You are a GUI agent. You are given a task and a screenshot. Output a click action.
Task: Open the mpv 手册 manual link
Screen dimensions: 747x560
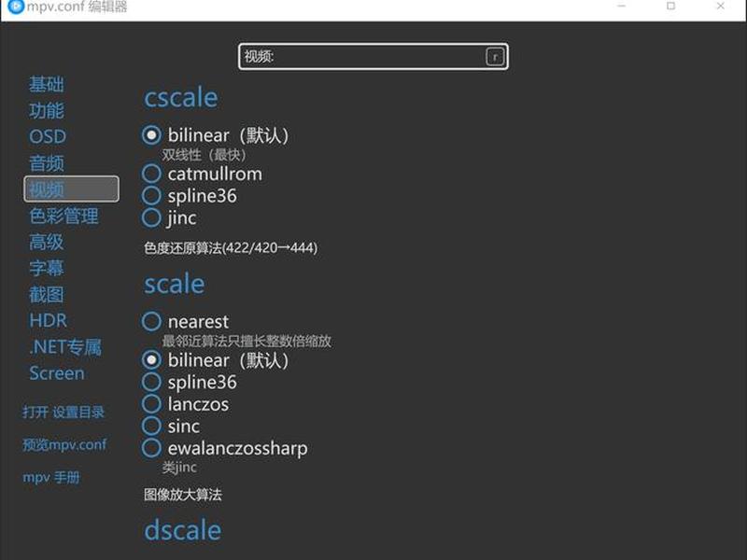pos(51,477)
